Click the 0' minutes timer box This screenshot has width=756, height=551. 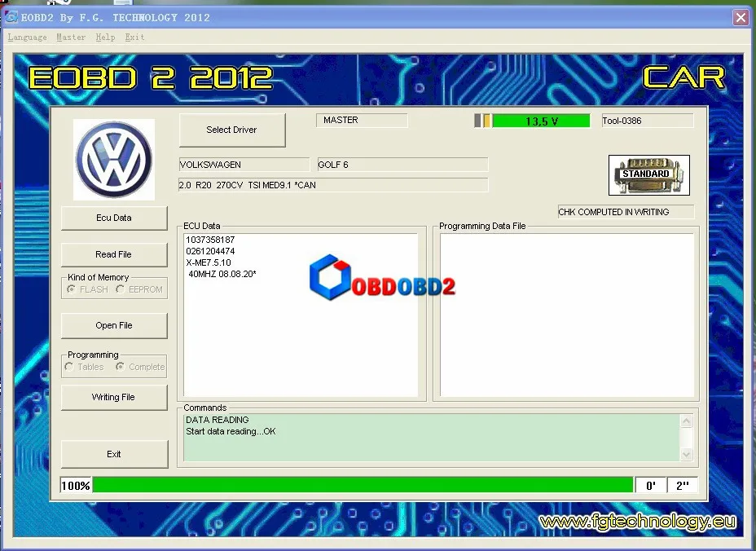[x=651, y=485]
